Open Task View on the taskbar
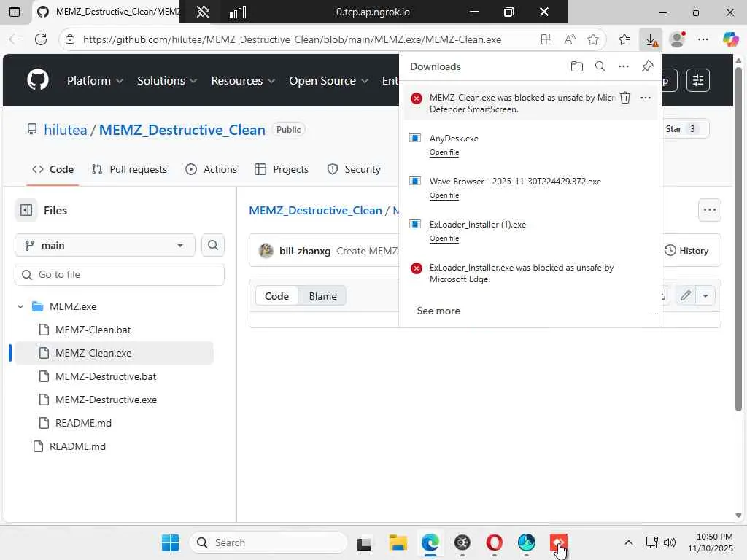Screen dimensions: 747x560 click(365, 542)
